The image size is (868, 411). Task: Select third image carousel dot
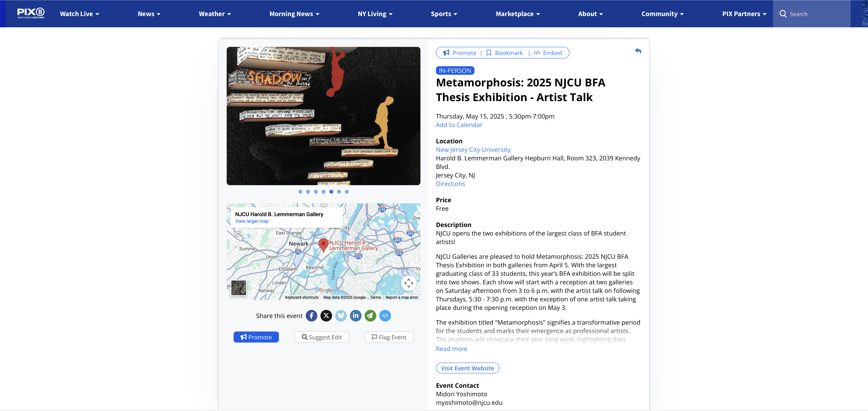pos(316,192)
